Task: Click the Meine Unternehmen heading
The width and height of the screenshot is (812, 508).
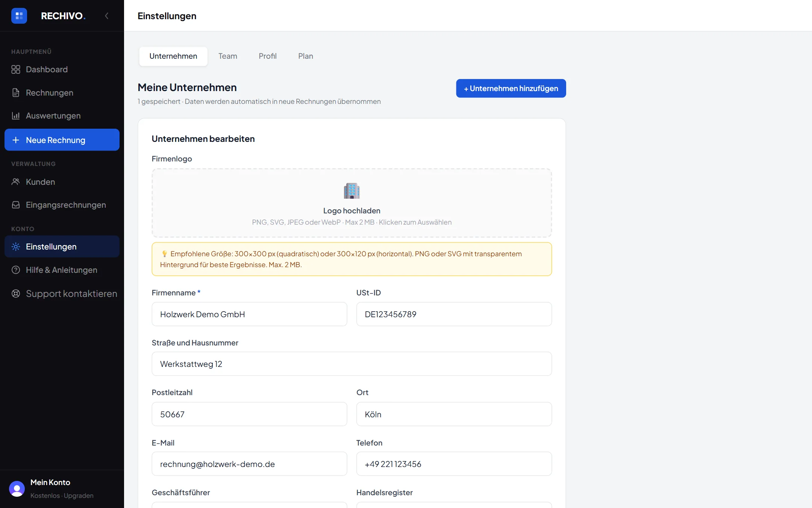Action: [x=187, y=87]
